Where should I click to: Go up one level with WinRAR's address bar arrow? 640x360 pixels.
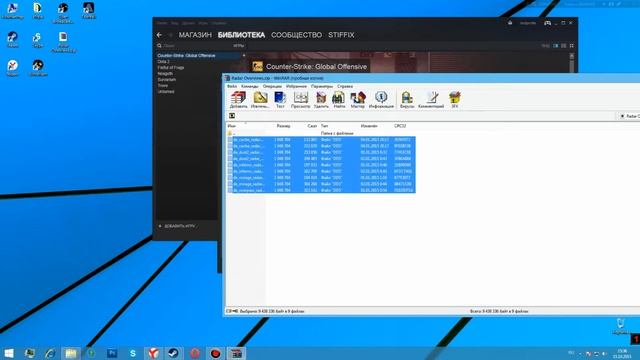[232, 116]
